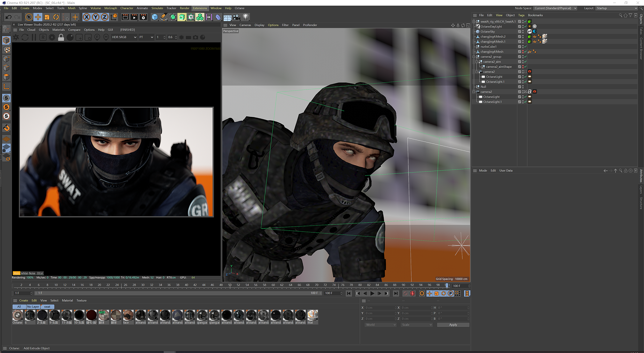
Task: Open the Scale mode dropdown
Action: click(416, 325)
